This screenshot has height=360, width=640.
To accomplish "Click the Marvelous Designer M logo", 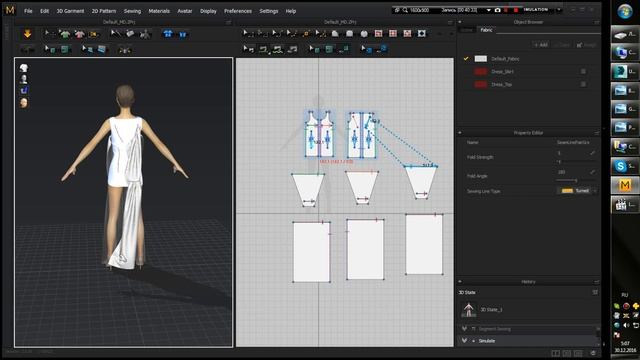I will click(10, 10).
